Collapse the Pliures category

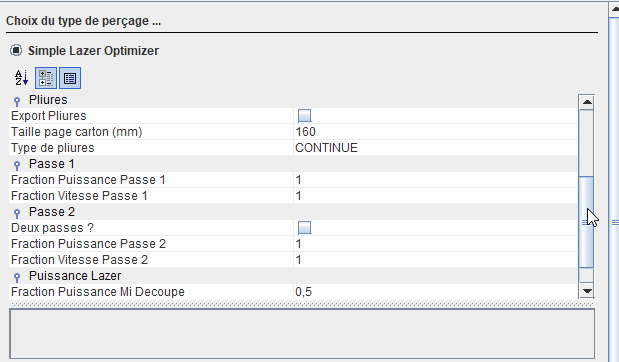(x=17, y=101)
